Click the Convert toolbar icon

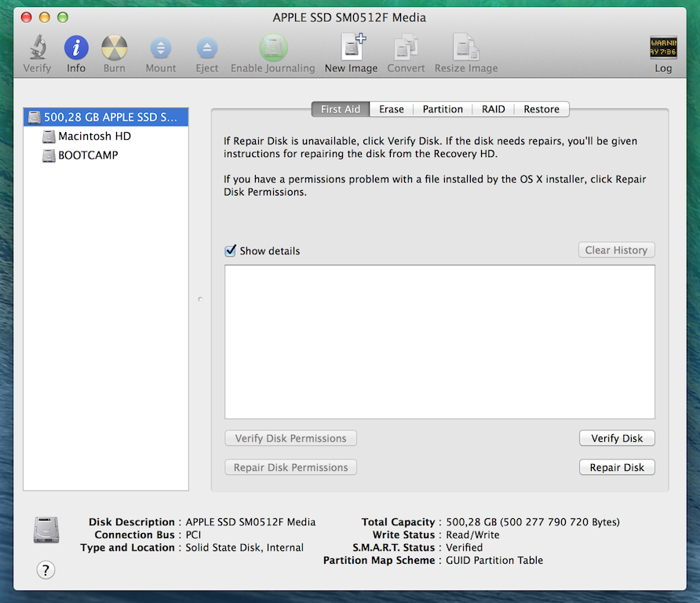point(406,47)
